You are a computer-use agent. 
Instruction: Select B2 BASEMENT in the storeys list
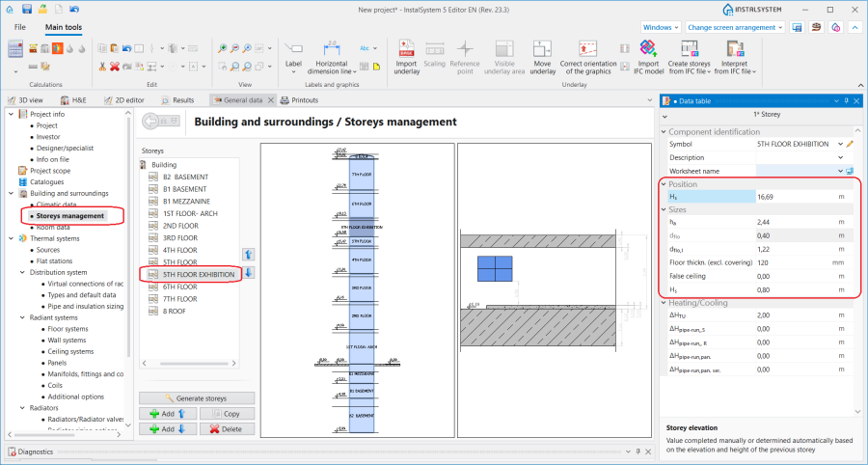[185, 178]
